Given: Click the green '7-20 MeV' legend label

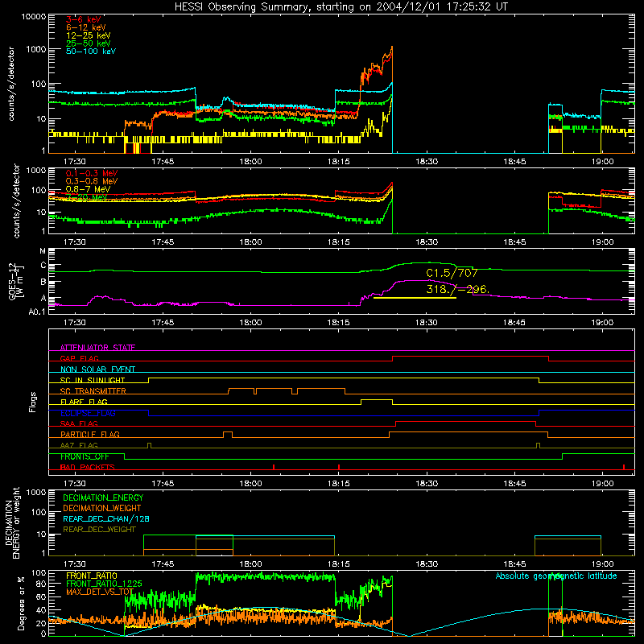Looking at the screenshot, I should point(87,197).
